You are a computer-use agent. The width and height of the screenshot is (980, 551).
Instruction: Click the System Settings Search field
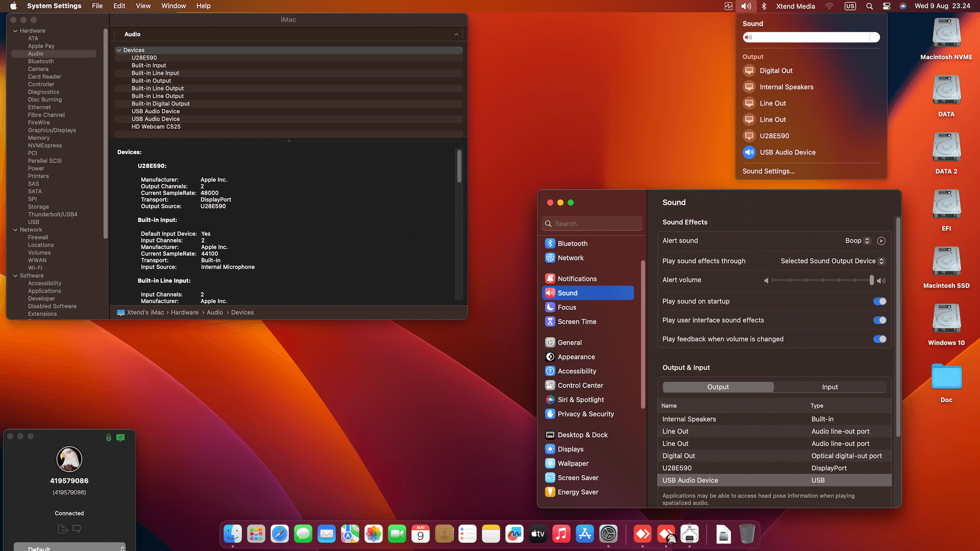coord(592,223)
